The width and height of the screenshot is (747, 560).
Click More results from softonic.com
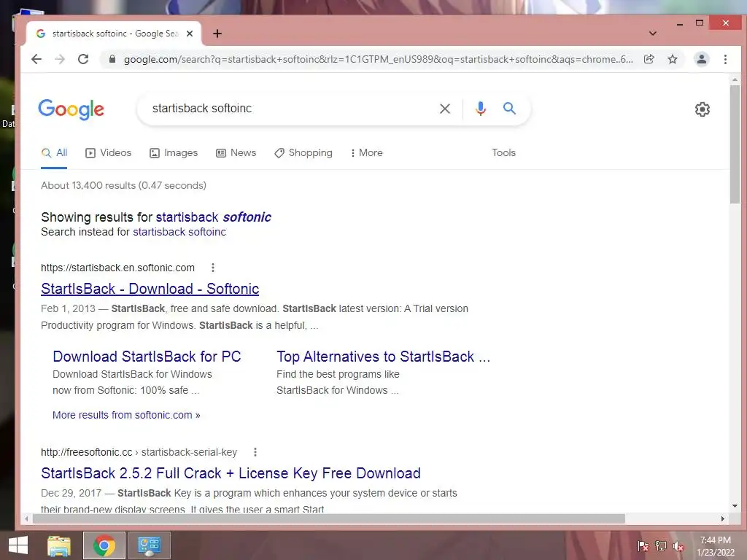click(126, 415)
